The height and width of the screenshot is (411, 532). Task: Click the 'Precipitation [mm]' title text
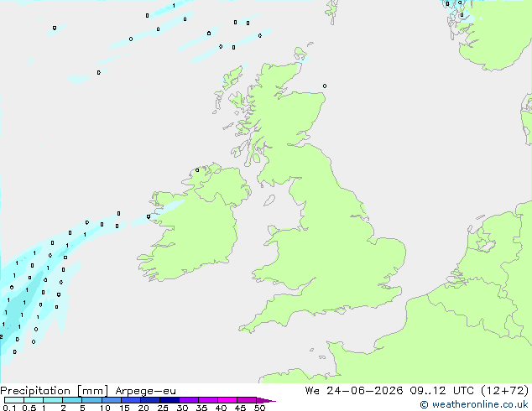(x=55, y=391)
